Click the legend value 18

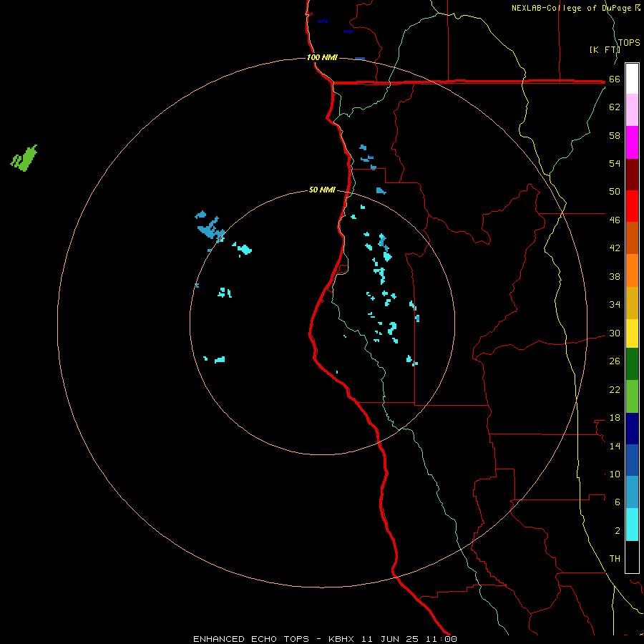click(x=615, y=418)
